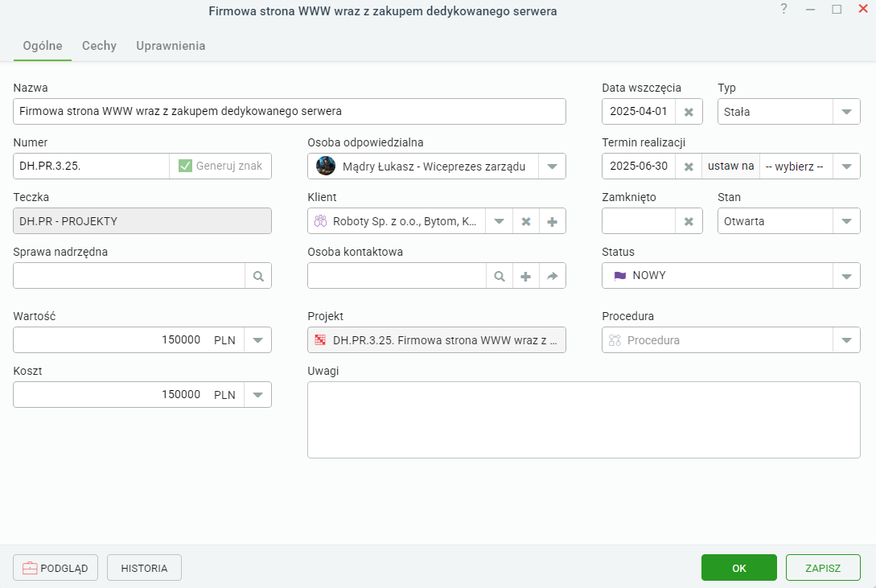
Task: Add a new Osoba kontaktowa
Action: pos(526,276)
